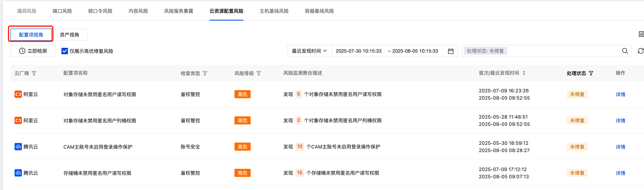Click timestamp 2025-07-09 16:23:26
The height and width of the screenshot is (190, 644).
pyautogui.click(x=504, y=91)
